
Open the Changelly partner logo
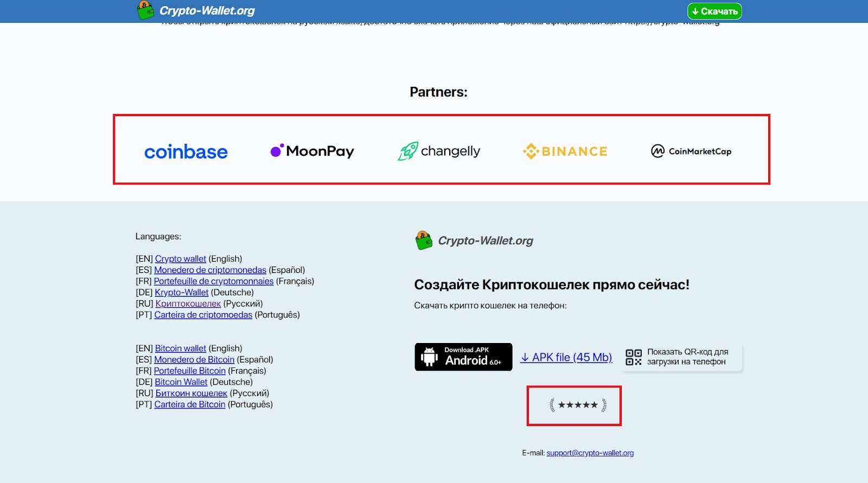pyautogui.click(x=439, y=151)
